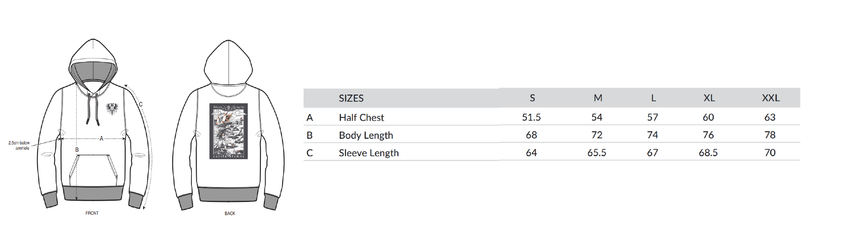Click the front hoodie illustration

93,124
